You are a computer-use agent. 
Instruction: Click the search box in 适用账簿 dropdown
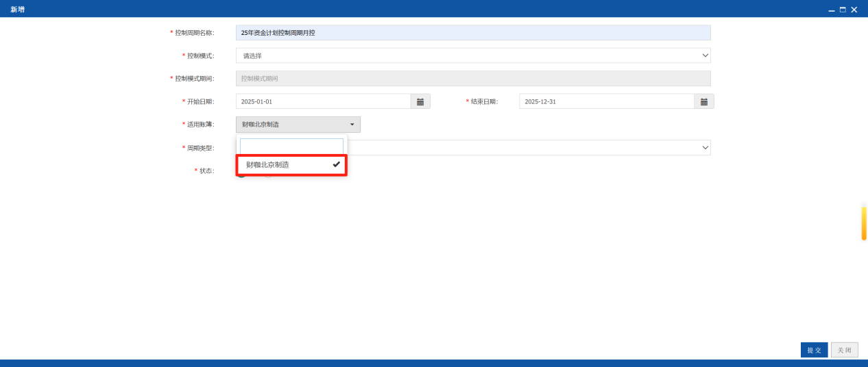pos(291,145)
